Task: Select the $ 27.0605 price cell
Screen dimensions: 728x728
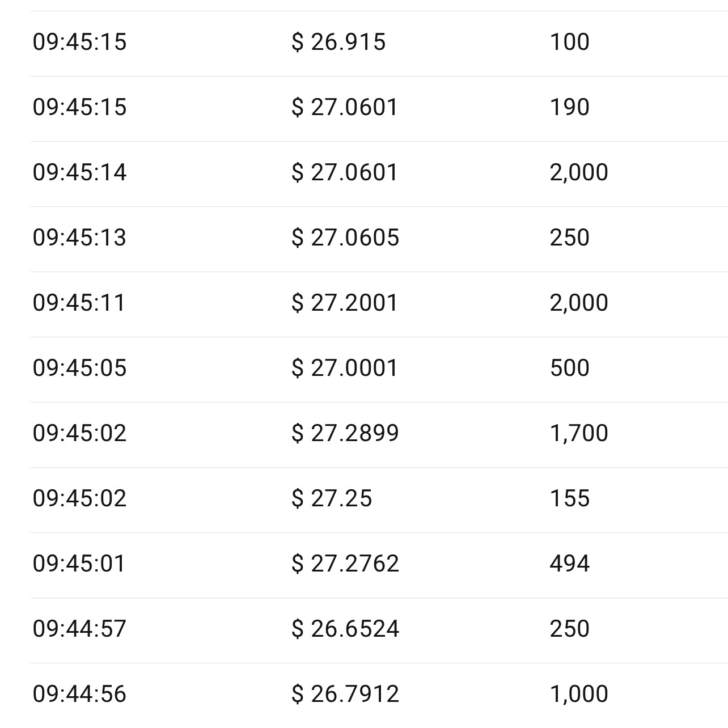Action: (345, 238)
